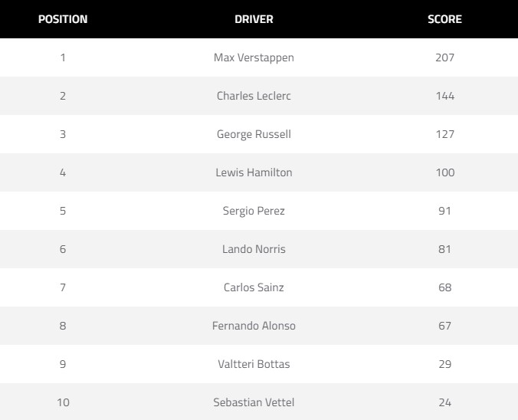Click on George Russell's name
518x420 pixels.
click(x=254, y=134)
